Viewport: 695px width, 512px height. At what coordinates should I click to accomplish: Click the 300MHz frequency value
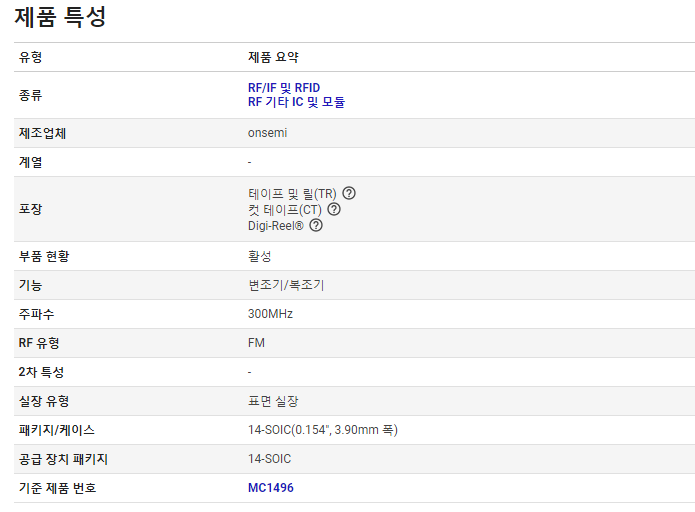pos(270,314)
